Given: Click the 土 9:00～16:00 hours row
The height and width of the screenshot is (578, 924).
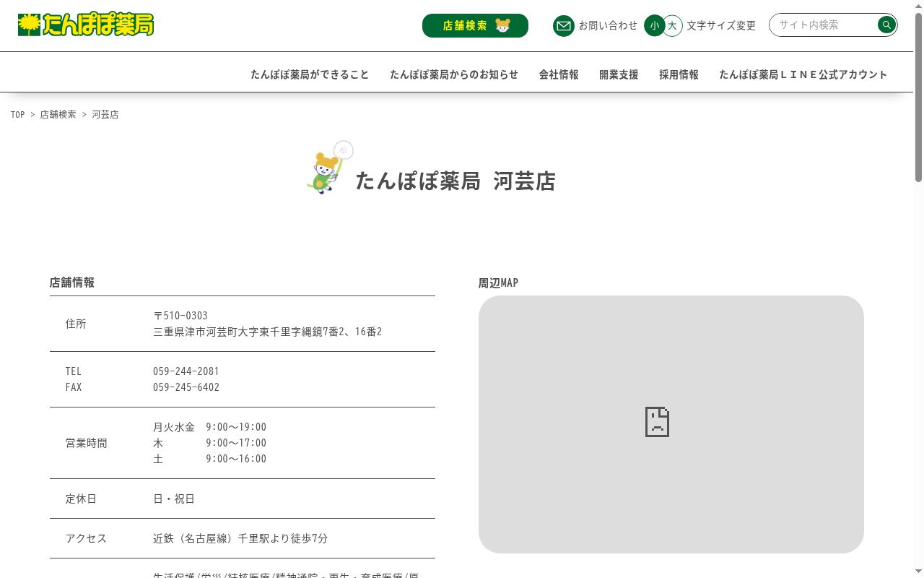Looking at the screenshot, I should pos(209,459).
